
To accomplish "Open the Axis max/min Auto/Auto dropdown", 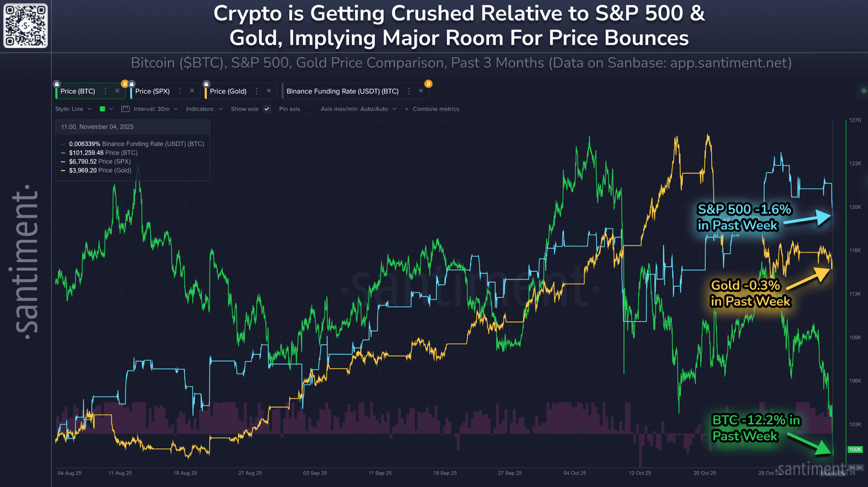I will tap(358, 109).
